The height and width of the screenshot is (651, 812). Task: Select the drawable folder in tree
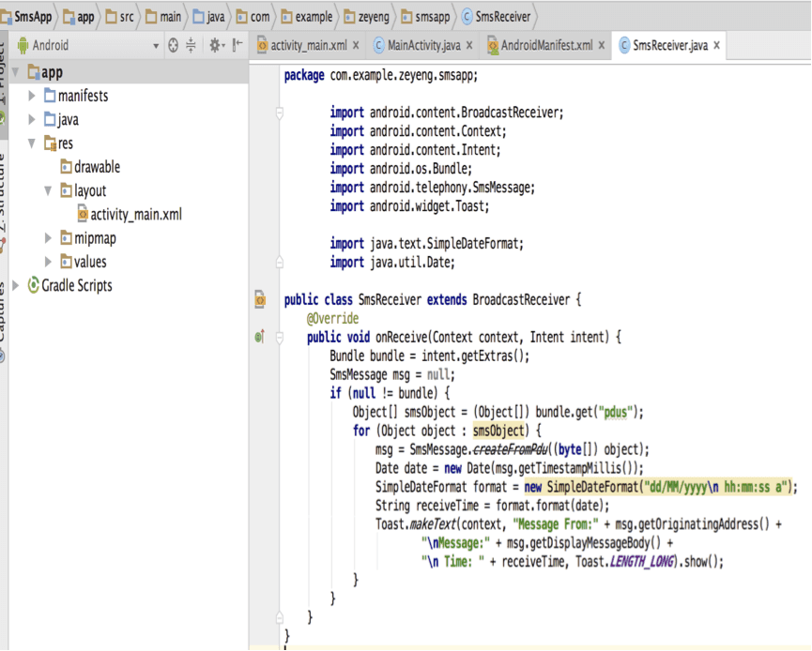click(x=97, y=167)
